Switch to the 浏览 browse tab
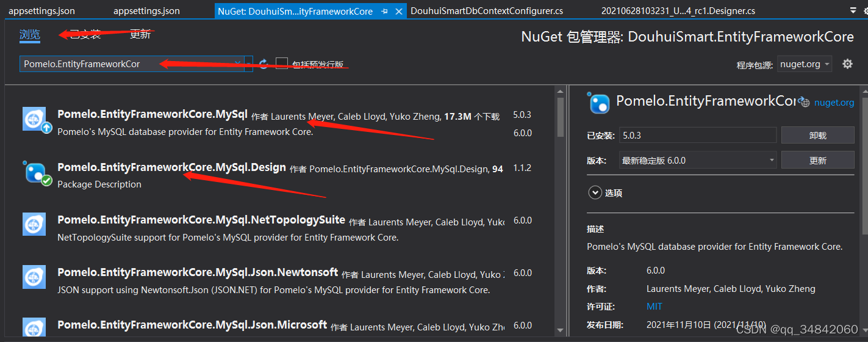 (30, 34)
